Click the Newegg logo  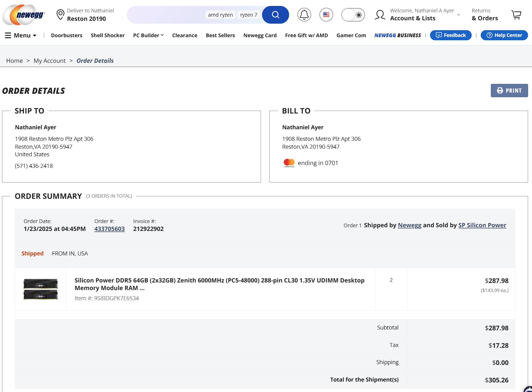pyautogui.click(x=24, y=15)
